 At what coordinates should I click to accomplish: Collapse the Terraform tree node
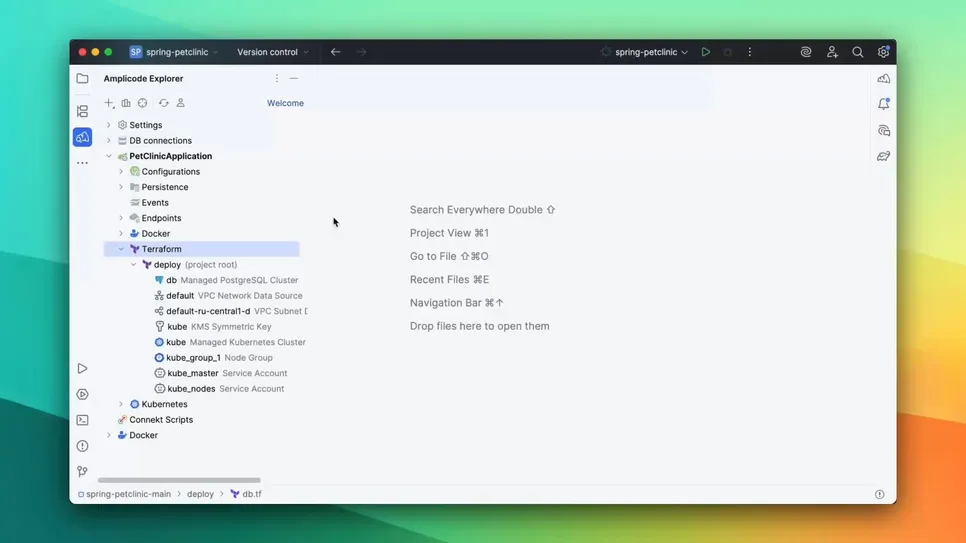[121, 249]
